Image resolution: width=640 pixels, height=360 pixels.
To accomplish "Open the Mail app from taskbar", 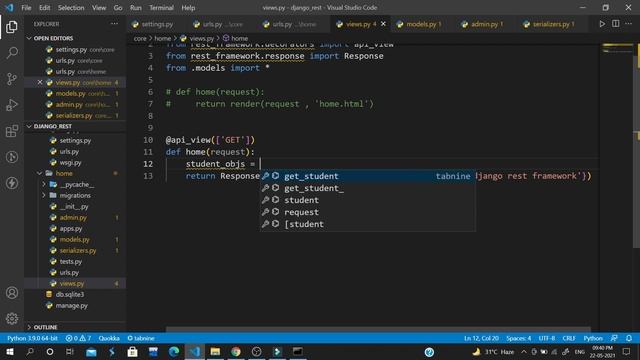I will [91, 351].
